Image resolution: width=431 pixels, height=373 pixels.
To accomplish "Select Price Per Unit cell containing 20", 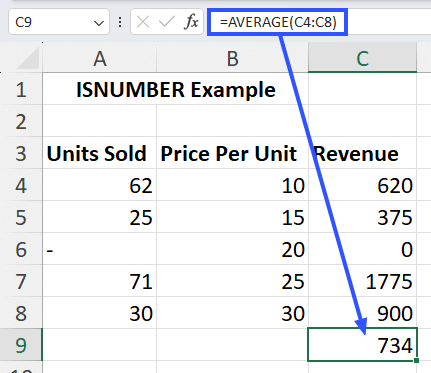I will 232,249.
